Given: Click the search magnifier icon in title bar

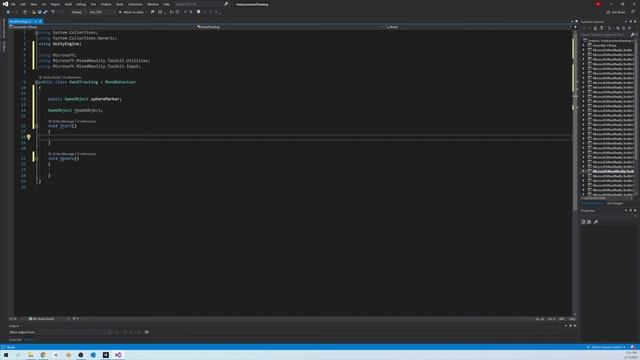Looking at the screenshot, I should coord(226,4).
